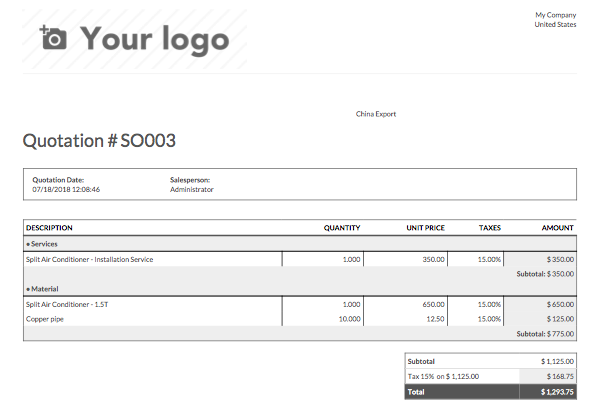Click the Services section bullet row
This screenshot has height=411, width=603.
[300, 244]
